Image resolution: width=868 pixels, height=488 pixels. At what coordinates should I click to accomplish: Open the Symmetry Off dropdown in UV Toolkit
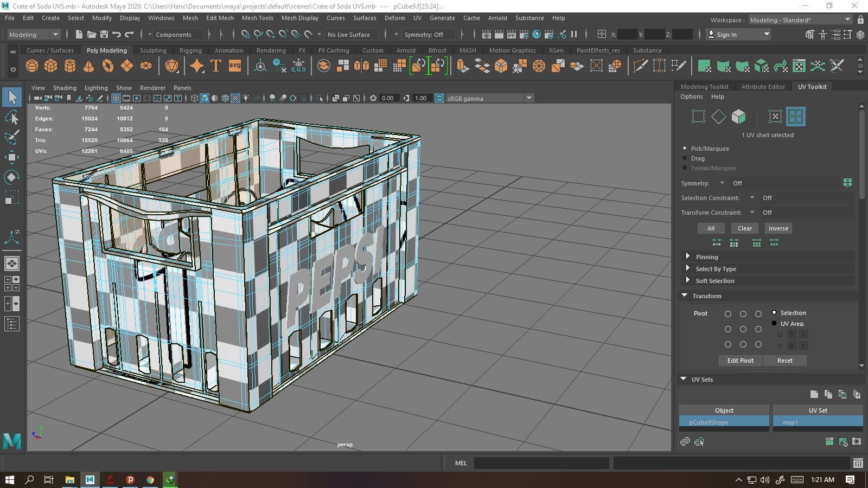coord(722,183)
